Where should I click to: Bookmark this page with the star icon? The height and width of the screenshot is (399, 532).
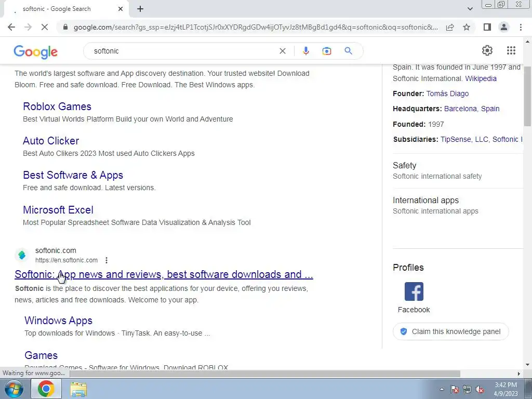pos(467,27)
